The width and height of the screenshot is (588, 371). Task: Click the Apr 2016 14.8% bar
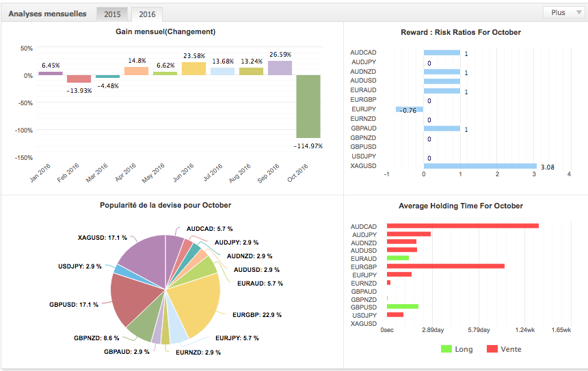point(137,71)
